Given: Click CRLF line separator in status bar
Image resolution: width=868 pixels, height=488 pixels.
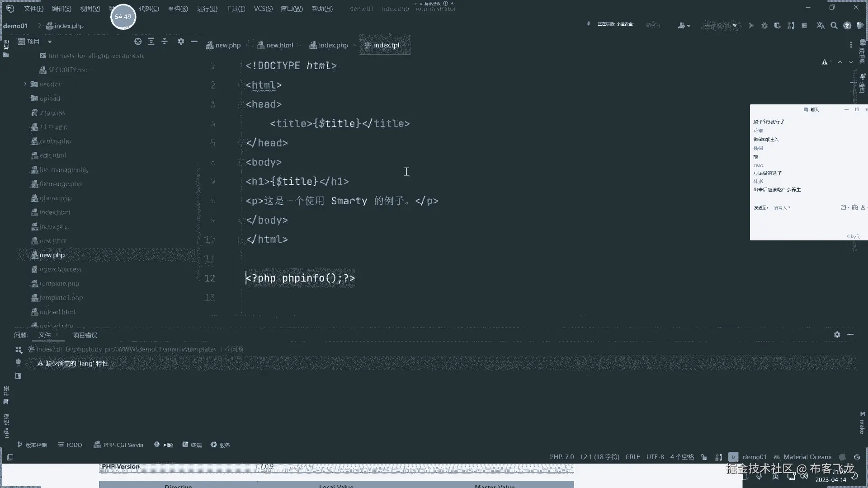Looking at the screenshot, I should [x=632, y=457].
